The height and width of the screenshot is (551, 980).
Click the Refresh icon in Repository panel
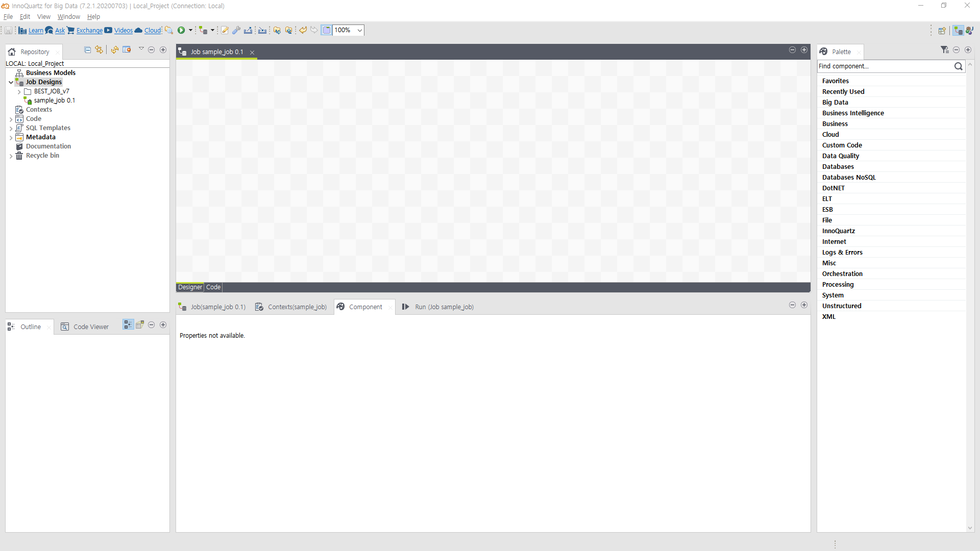coord(115,50)
